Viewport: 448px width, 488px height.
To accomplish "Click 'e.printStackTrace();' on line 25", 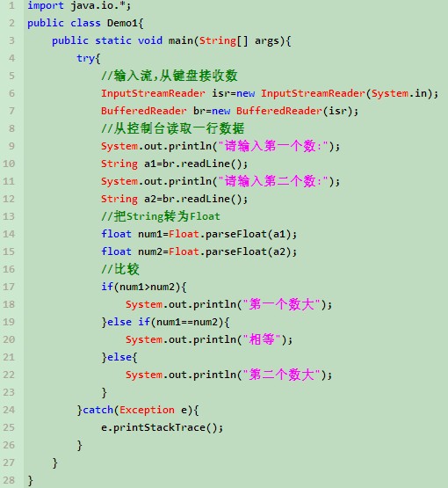I will point(162,427).
